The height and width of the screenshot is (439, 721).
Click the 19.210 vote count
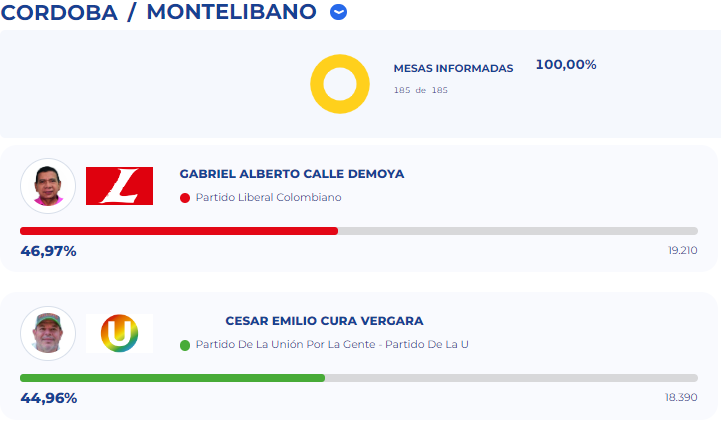[682, 250]
